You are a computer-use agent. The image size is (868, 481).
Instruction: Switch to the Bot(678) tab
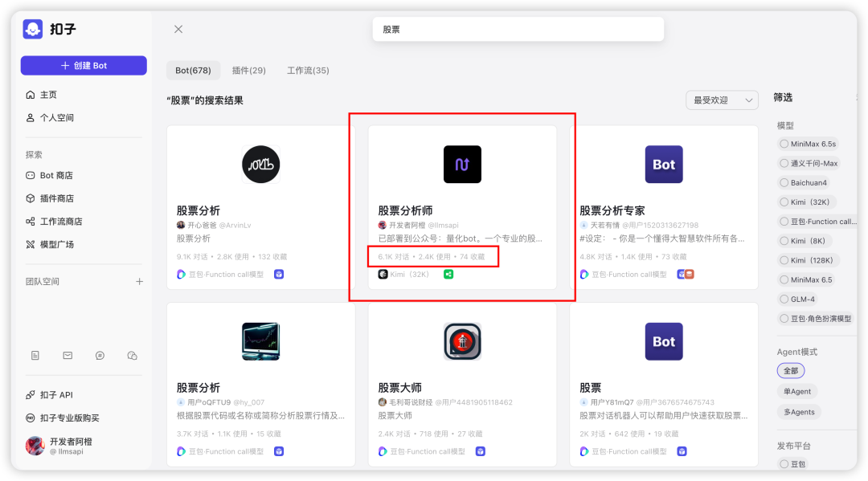pos(193,70)
